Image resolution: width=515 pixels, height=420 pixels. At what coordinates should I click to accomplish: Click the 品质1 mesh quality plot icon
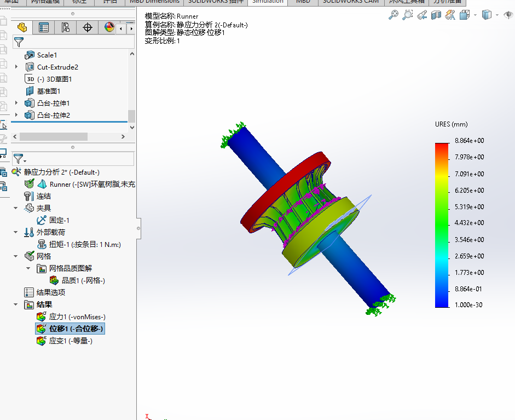tap(54, 280)
